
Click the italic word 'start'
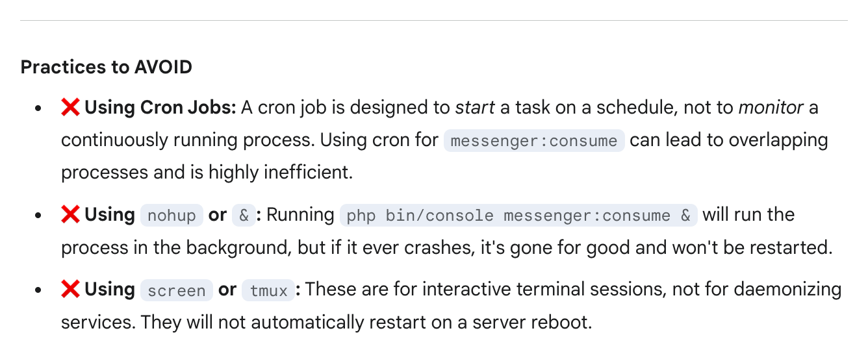474,108
